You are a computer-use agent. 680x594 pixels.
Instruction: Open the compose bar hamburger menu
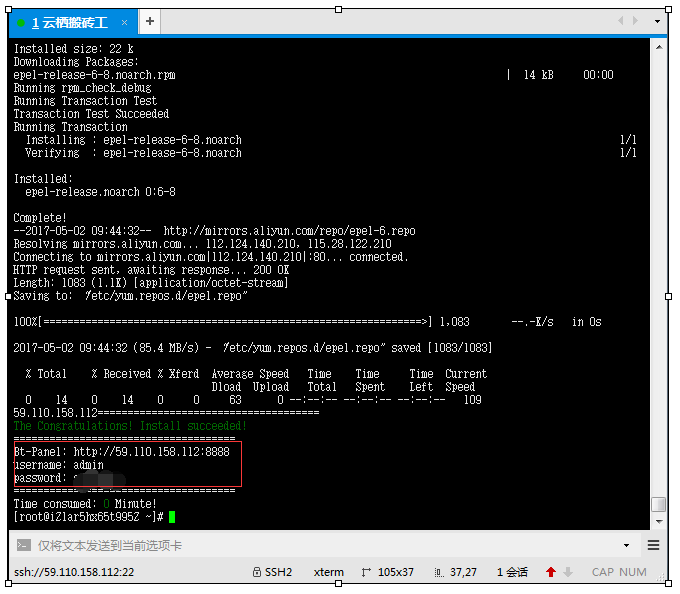coord(653,545)
